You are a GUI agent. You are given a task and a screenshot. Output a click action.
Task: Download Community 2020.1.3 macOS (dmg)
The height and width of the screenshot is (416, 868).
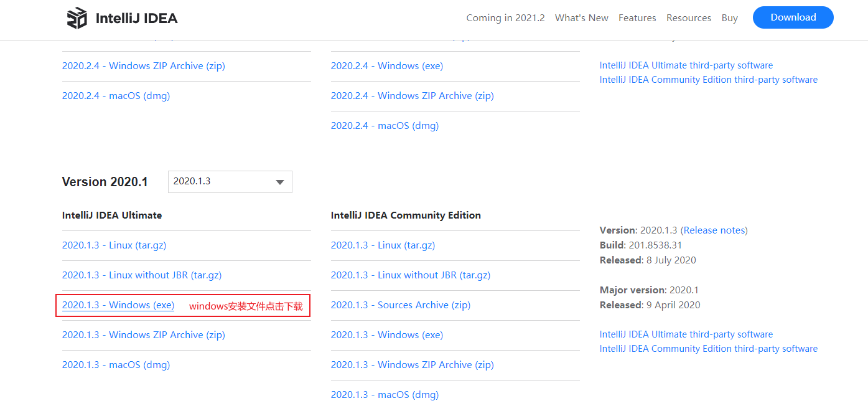[385, 395]
